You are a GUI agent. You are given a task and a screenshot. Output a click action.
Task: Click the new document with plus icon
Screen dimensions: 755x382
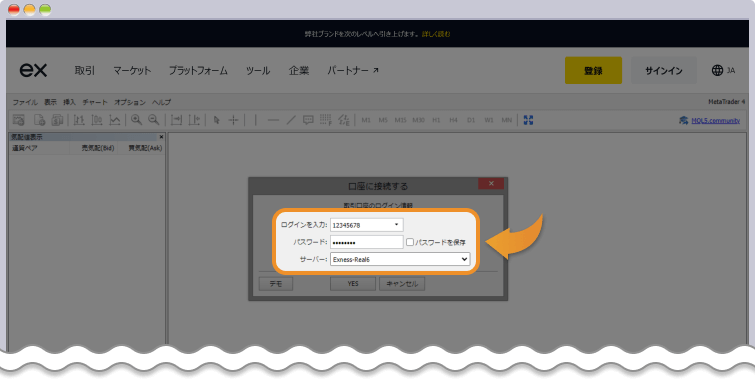[x=39, y=120]
